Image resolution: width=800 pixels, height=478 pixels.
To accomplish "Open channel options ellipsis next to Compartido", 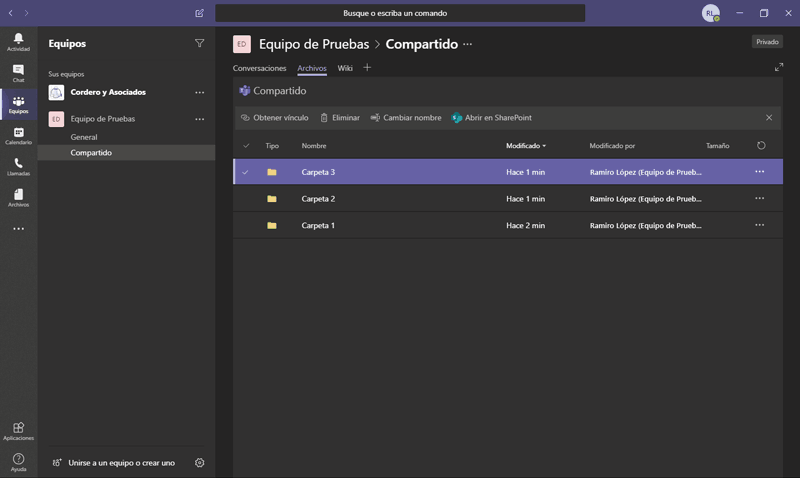I will [x=467, y=44].
